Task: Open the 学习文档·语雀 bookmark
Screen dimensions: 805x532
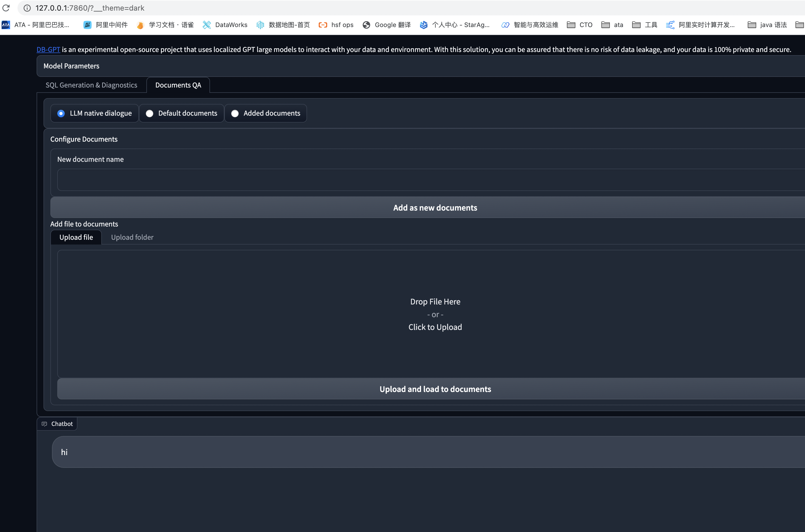Action: (x=165, y=25)
